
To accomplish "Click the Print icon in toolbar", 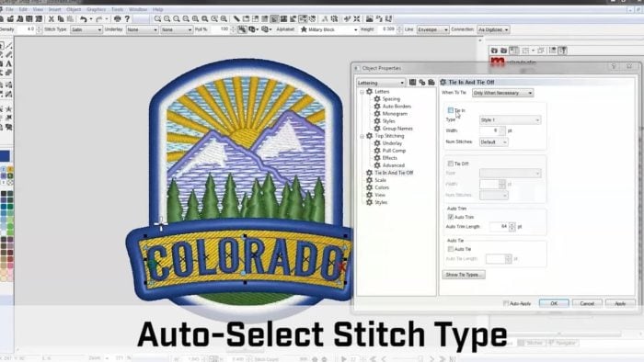I will point(118,19).
